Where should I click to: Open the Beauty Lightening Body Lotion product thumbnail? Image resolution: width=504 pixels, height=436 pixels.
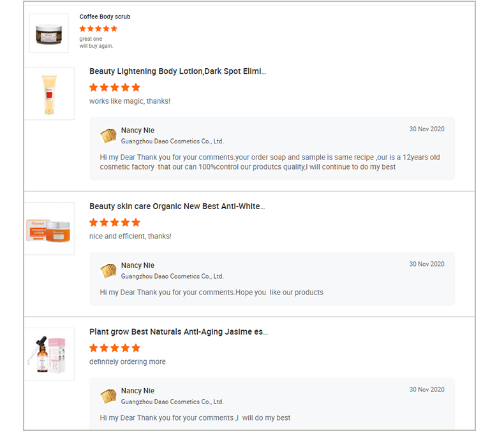[49, 94]
